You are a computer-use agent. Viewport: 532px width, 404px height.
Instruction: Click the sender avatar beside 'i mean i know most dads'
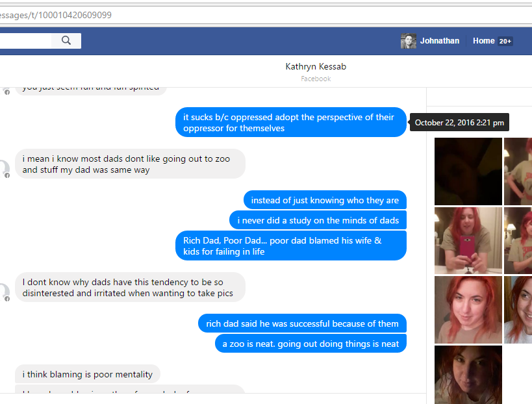[x=3, y=169]
